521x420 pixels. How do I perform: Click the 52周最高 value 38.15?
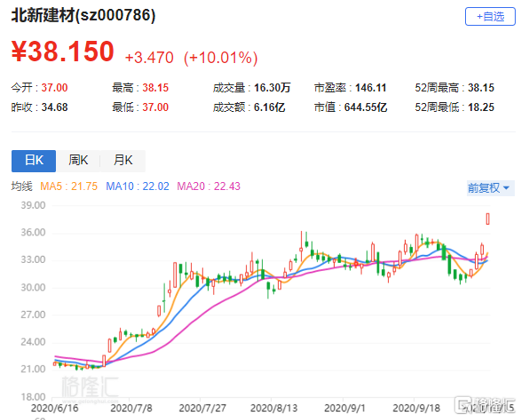481,88
